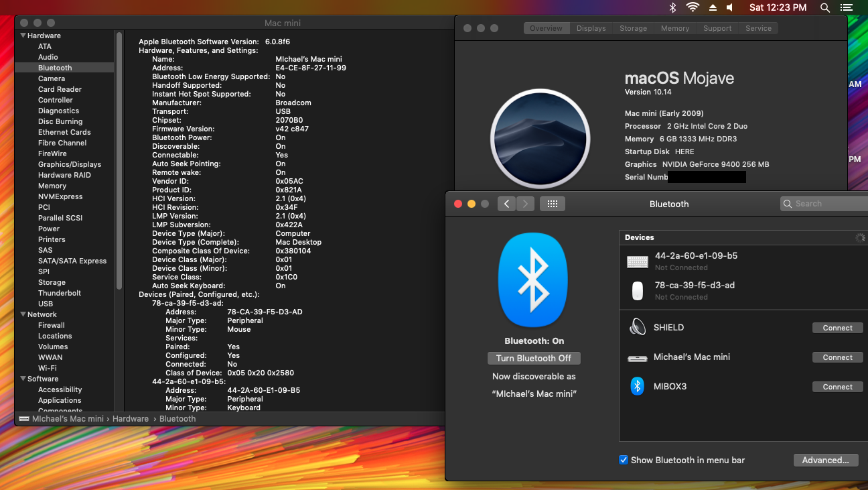
Task: Click the SHIELD speaker icon
Action: click(637, 327)
